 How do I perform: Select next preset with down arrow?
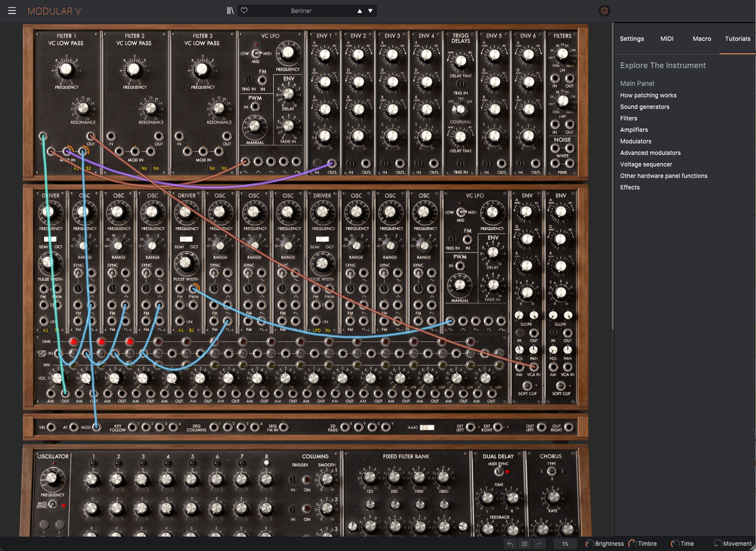point(370,11)
